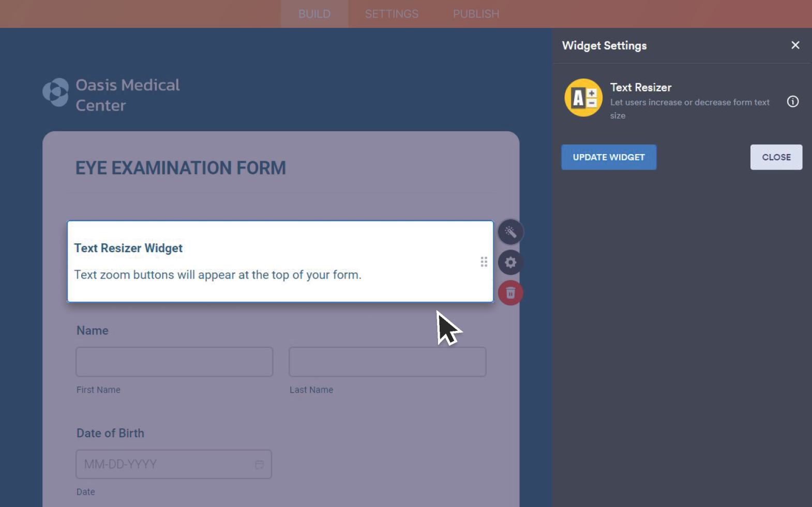
Task: Click the yellow Text Resizer widget icon
Action: tap(583, 98)
